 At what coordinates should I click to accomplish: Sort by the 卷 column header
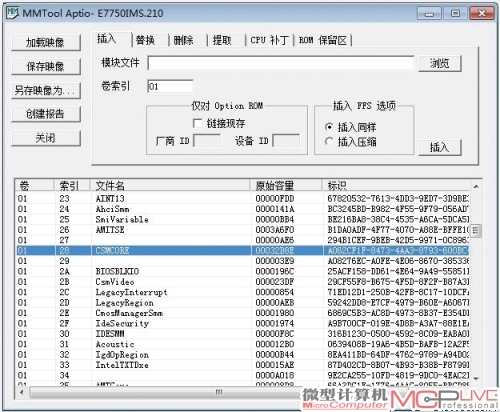(34, 186)
